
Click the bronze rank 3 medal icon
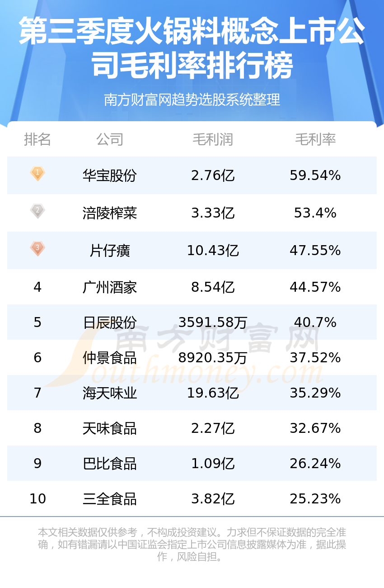click(37, 248)
